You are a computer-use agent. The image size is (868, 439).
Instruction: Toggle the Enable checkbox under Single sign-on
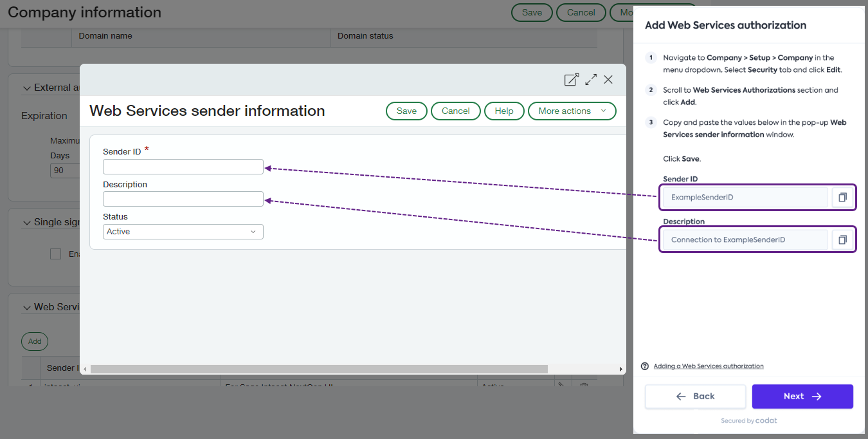pyautogui.click(x=56, y=254)
